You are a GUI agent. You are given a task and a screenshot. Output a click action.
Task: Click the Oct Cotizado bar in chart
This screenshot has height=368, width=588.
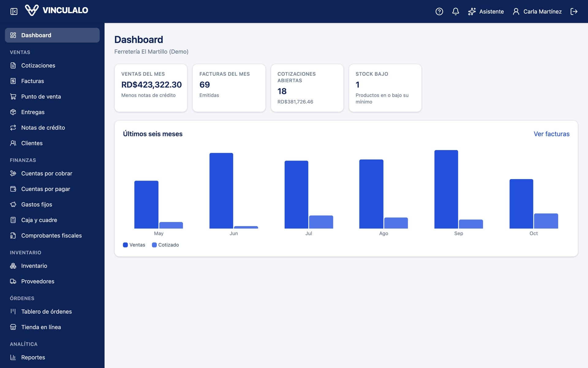pyautogui.click(x=546, y=221)
